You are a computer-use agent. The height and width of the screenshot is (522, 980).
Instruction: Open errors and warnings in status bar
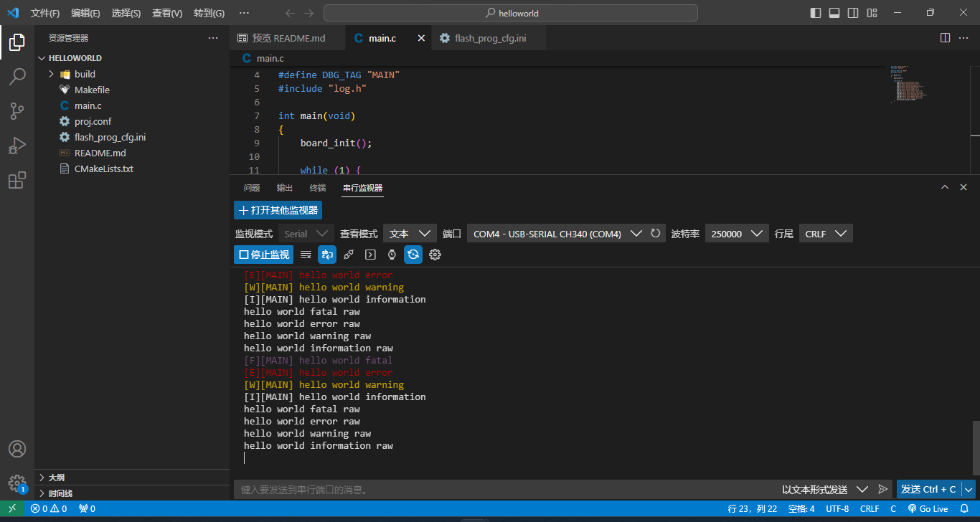click(x=48, y=508)
